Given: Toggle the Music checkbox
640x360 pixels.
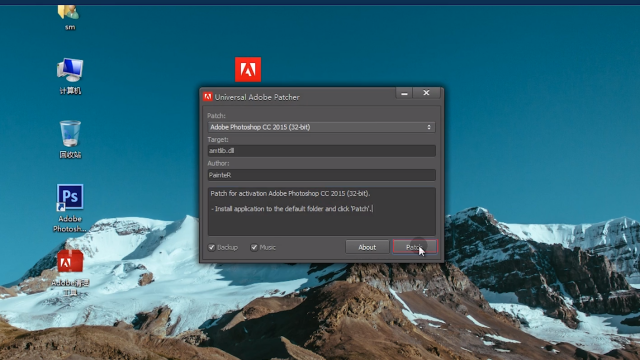Looking at the screenshot, I should [254, 247].
